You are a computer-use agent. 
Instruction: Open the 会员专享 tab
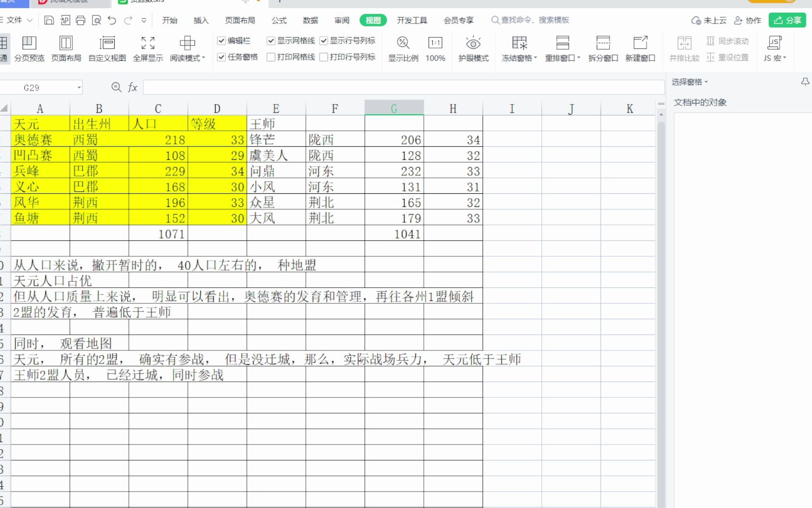pos(459,20)
